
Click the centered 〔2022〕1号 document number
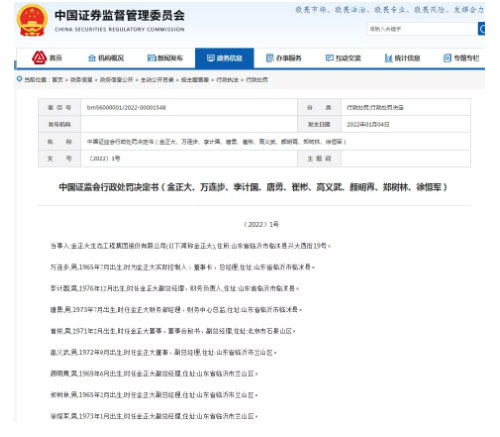tap(261, 224)
